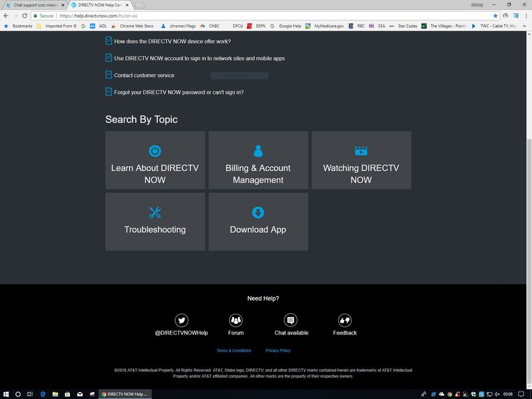Switch to the Chat support icon missing tab
The width and height of the screenshot is (532, 399).
(x=35, y=5)
